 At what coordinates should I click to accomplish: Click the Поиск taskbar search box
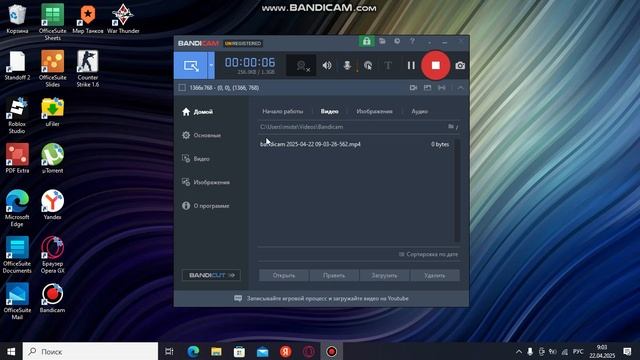pyautogui.click(x=90, y=351)
